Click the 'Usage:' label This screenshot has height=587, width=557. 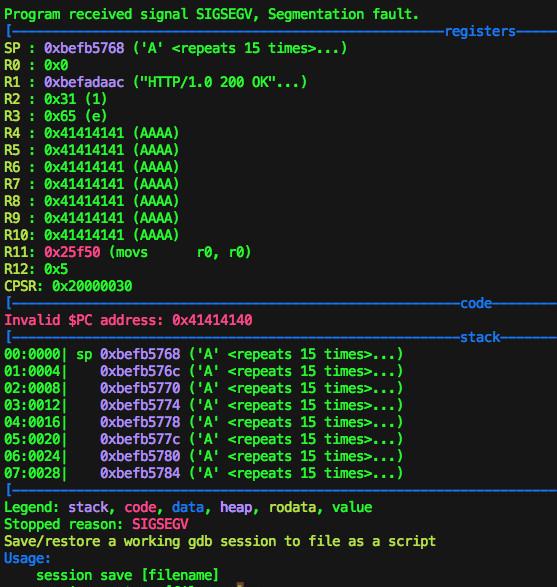click(x=27, y=558)
